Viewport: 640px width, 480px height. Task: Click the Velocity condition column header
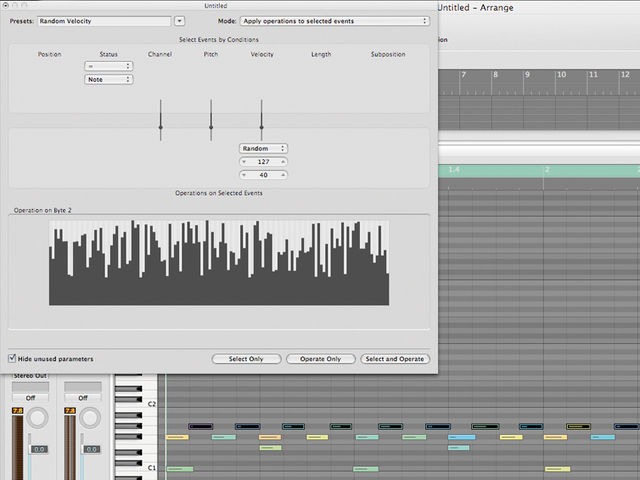pos(262,54)
